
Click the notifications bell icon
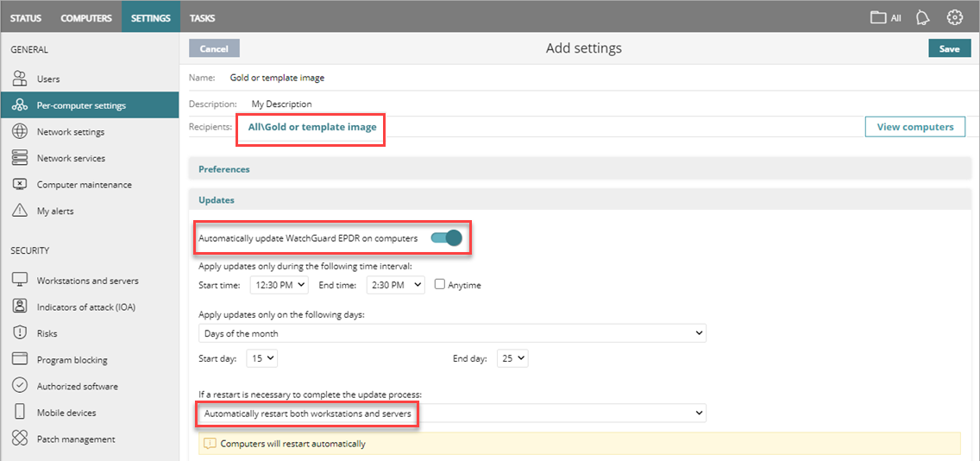point(922,17)
